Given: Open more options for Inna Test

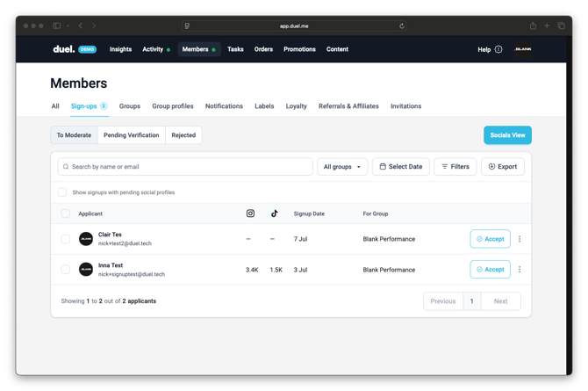Looking at the screenshot, I should point(520,269).
